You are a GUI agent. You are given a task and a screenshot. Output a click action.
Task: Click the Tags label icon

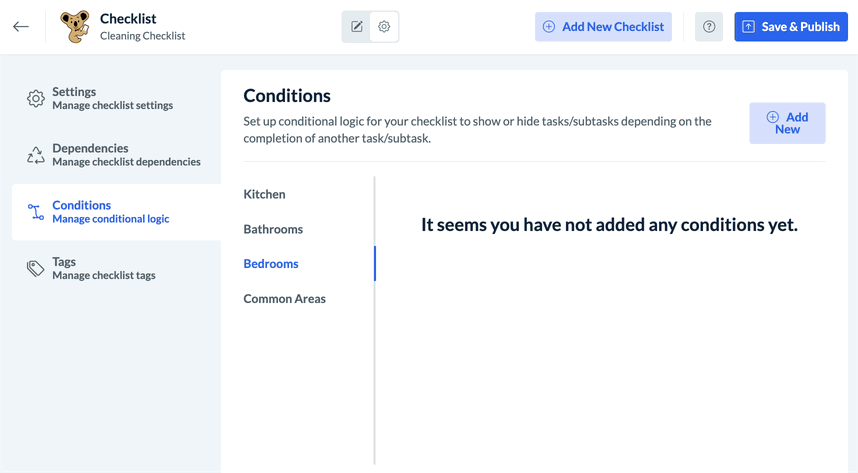[36, 268]
